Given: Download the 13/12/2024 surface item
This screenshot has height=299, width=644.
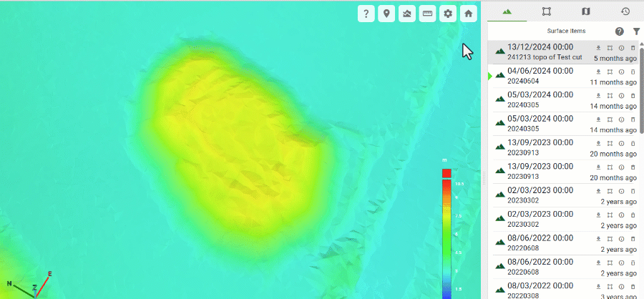Looking at the screenshot, I should (598, 48).
